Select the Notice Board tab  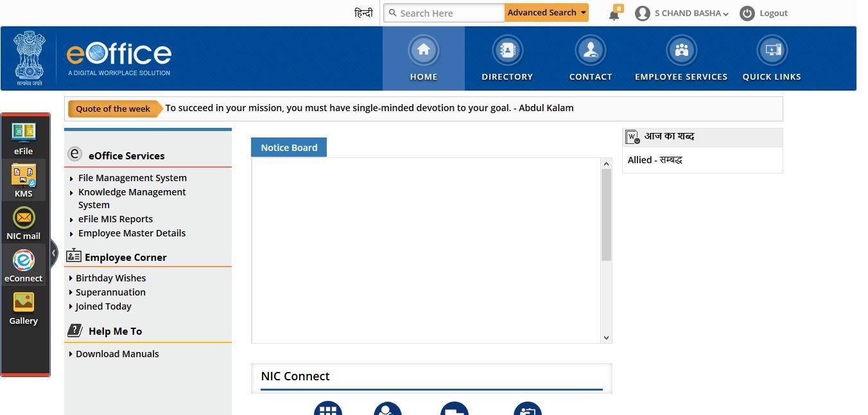(289, 147)
